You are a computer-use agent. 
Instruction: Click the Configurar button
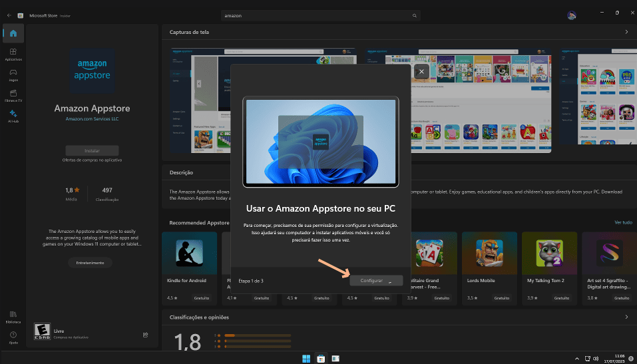point(376,281)
